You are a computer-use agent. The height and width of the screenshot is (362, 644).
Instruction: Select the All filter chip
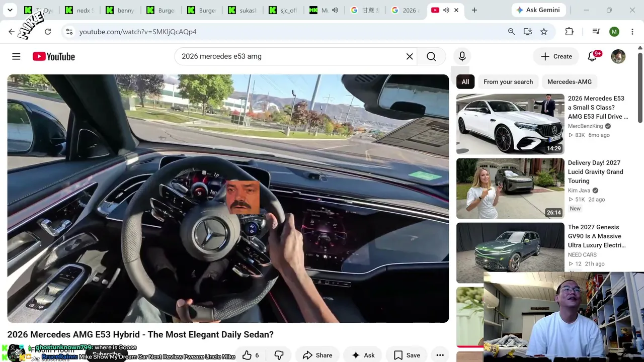point(465,82)
